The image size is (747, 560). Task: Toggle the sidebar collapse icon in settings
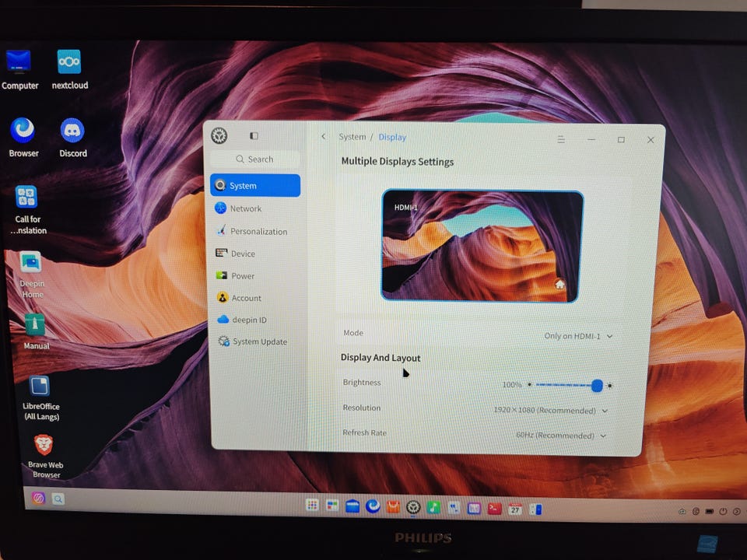254,136
